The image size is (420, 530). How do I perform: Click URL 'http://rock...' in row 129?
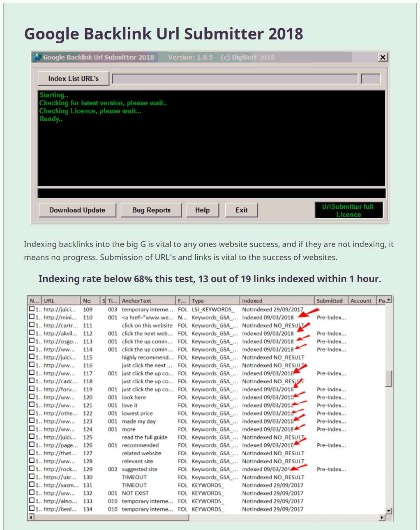[60, 469]
